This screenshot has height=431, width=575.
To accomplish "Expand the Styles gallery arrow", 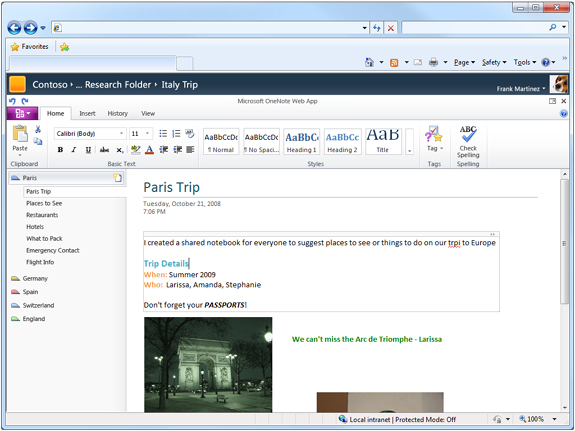I will coord(410,142).
